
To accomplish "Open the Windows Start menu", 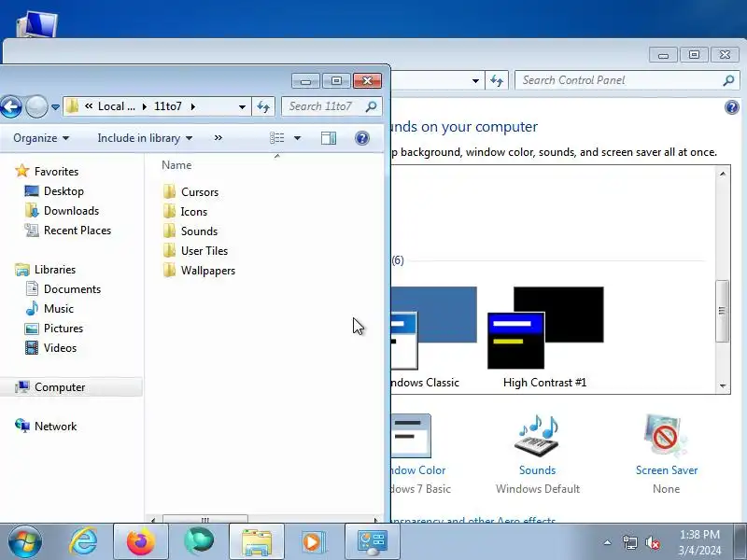I will 25,542.
